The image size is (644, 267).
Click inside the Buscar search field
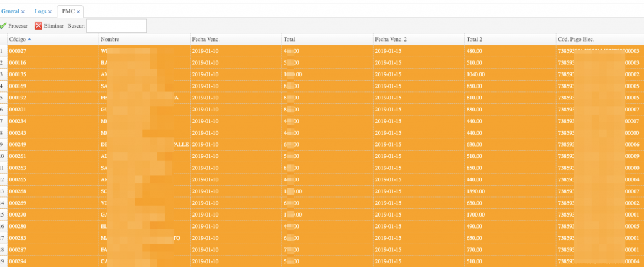(x=116, y=26)
